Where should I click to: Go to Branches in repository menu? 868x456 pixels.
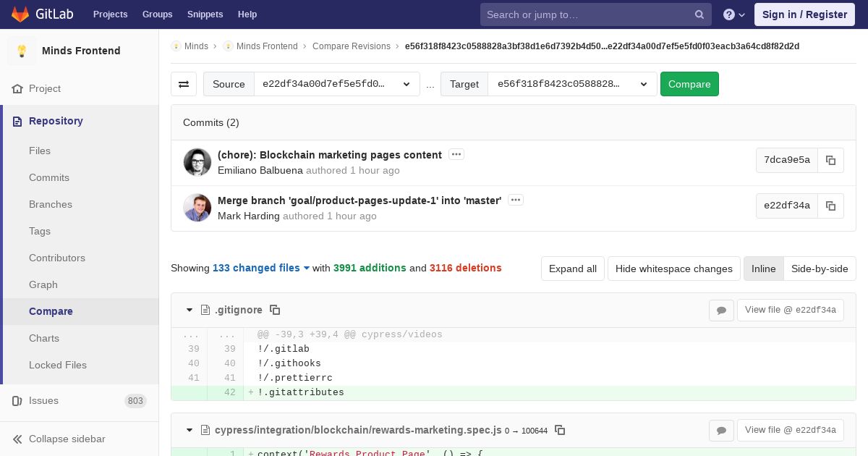[x=51, y=204]
